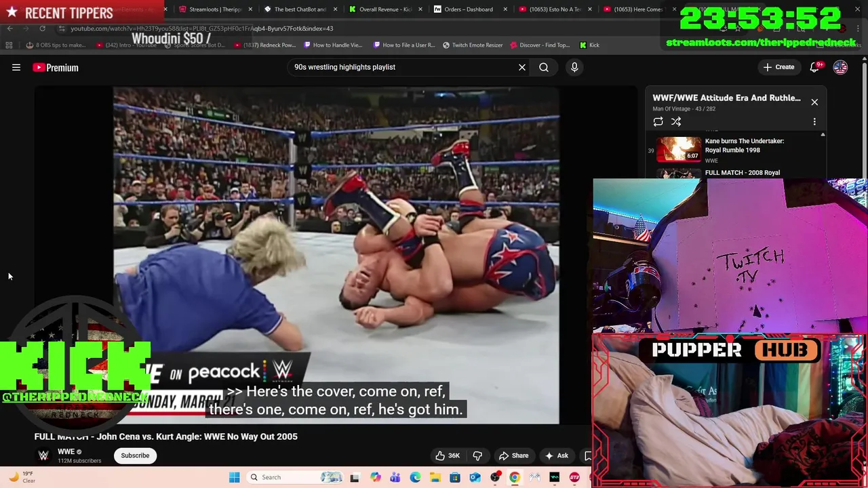Toggle loop playlist
868x488 pixels.
pos(658,122)
